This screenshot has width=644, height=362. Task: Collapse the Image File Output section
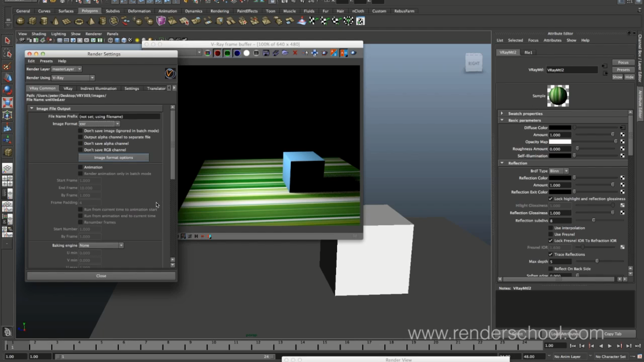[32, 108]
